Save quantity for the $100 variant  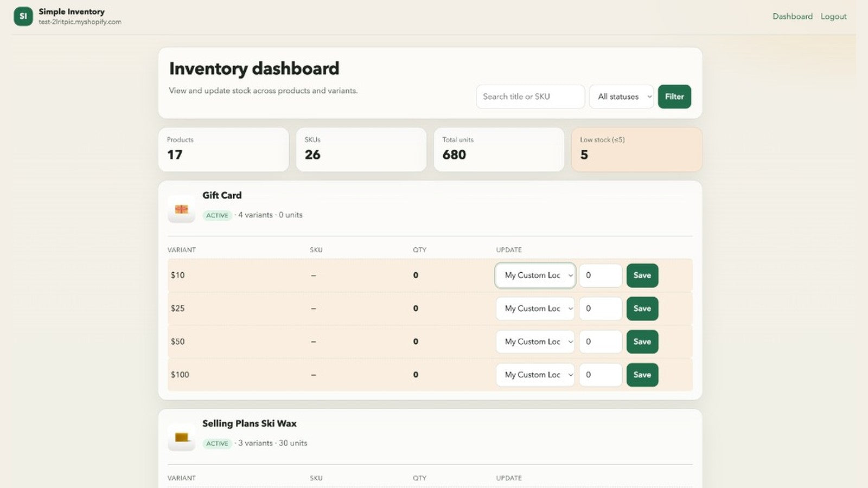[642, 375]
